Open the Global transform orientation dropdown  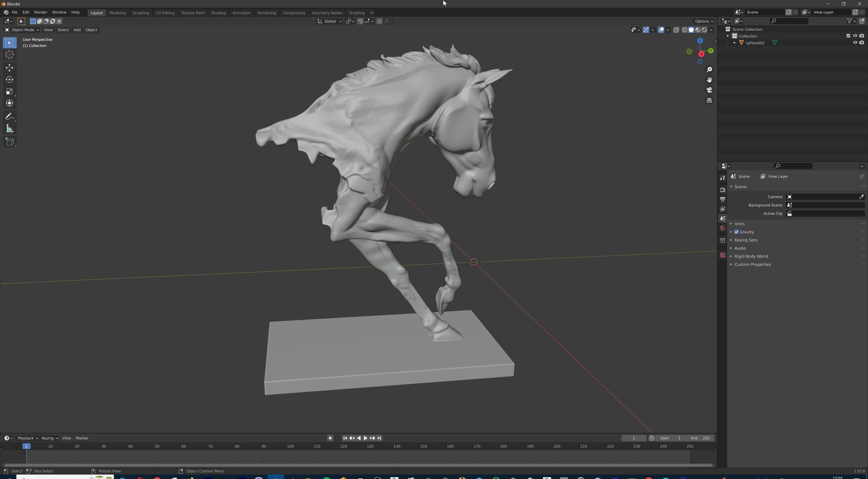pyautogui.click(x=330, y=21)
